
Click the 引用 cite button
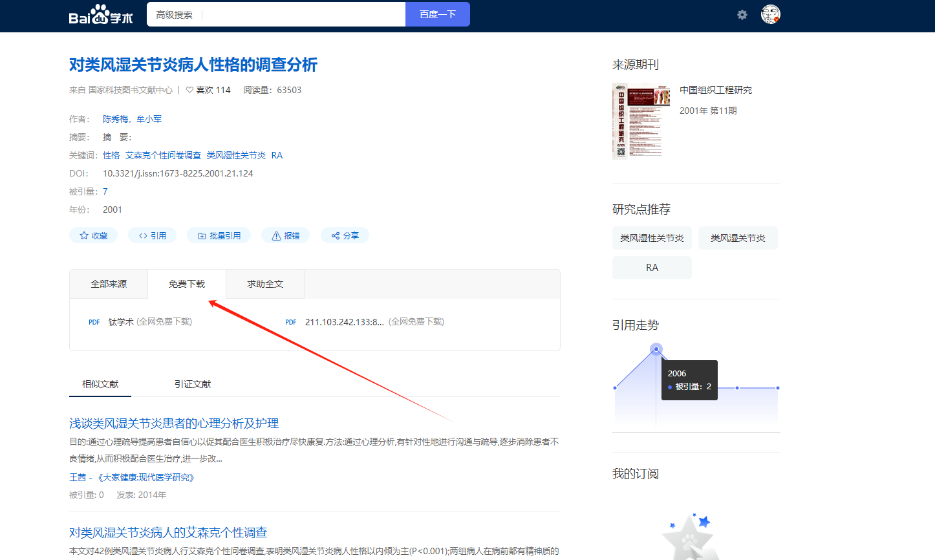[x=153, y=235]
